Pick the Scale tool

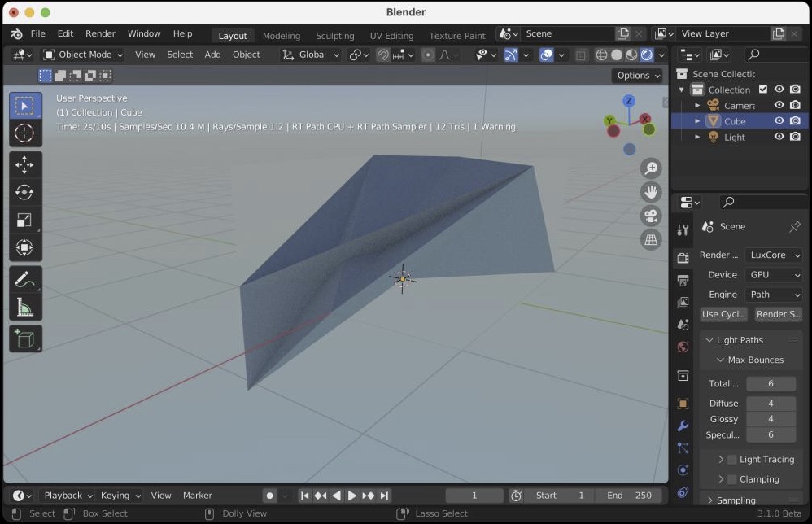coord(25,221)
